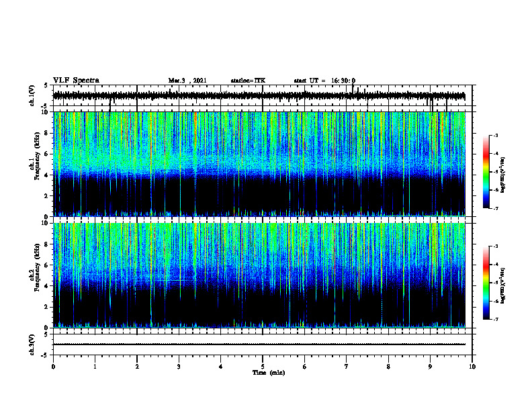Screen dimensions: 532x411
Task: Click the "2" kHz tick on ch.2 frequency axis
Action: (x=47, y=307)
